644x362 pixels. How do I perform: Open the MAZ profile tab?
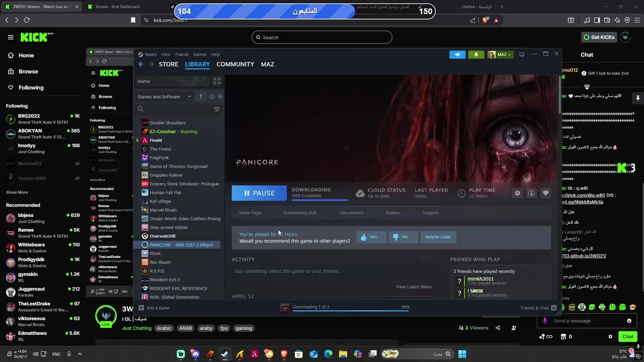point(268,64)
